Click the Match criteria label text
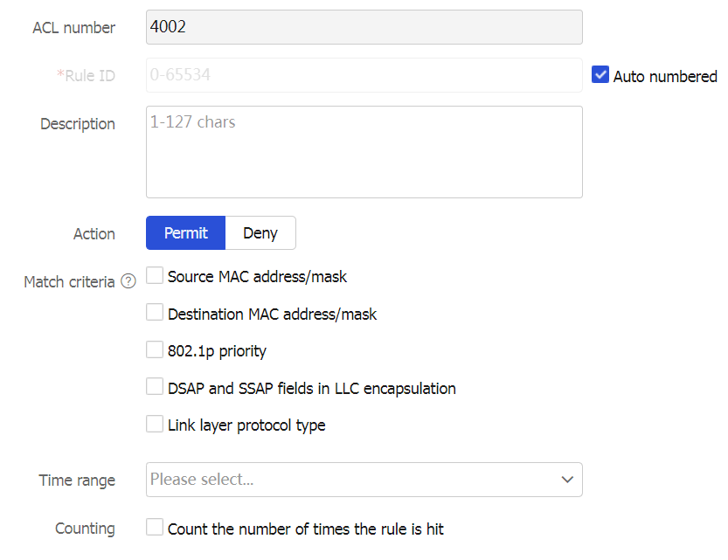 coord(69,282)
